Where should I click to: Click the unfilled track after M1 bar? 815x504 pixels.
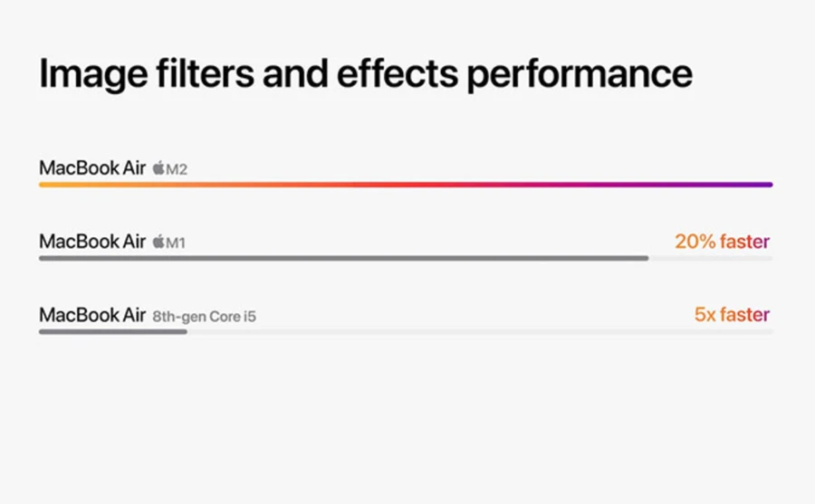pyautogui.click(x=711, y=258)
